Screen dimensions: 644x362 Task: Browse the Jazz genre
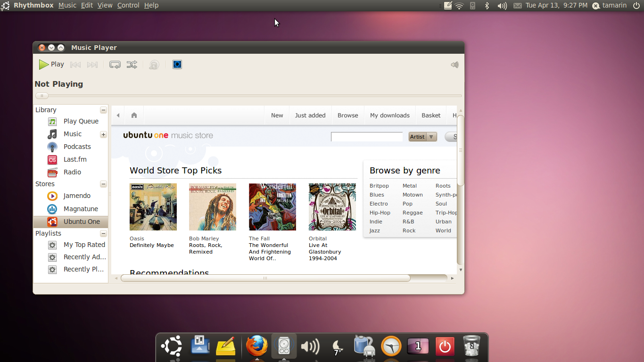coord(375,230)
